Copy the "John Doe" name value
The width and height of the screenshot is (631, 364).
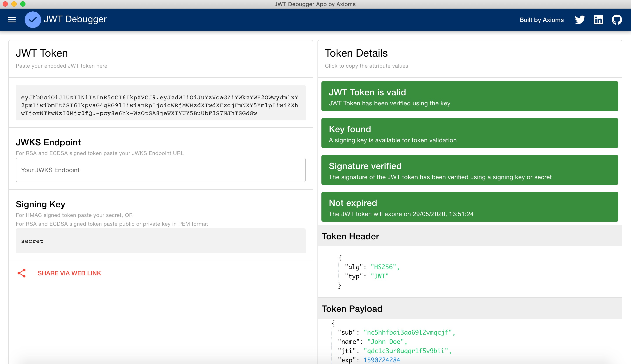(386, 342)
